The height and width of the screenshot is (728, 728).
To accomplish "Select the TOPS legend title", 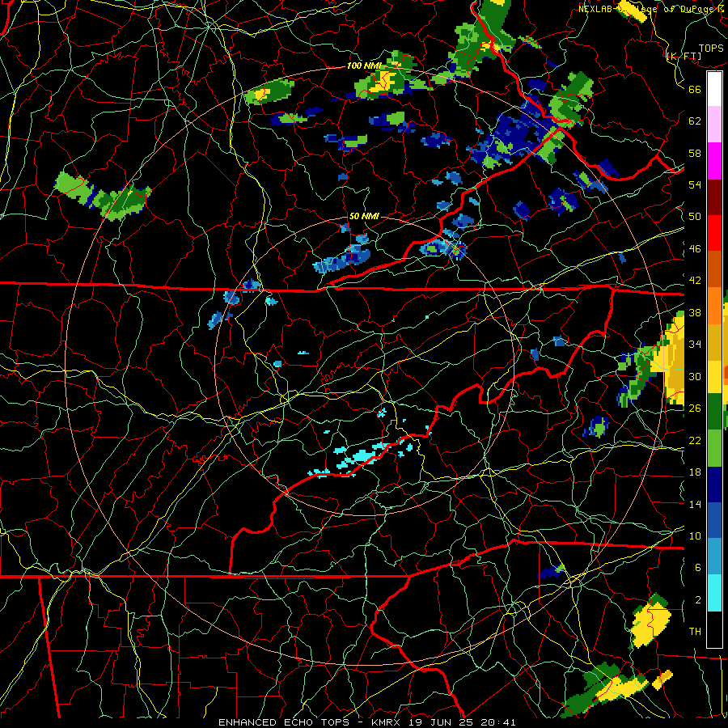I will [x=711, y=49].
